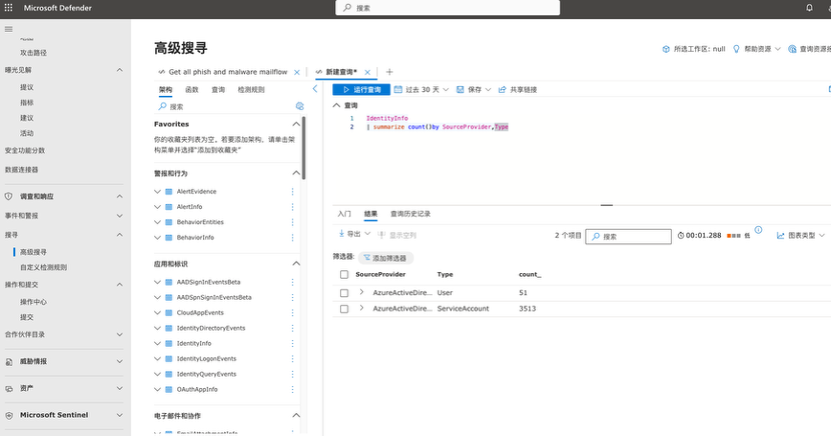
Task: Tick checkbox for the ServiceAccount row
Action: [344, 309]
